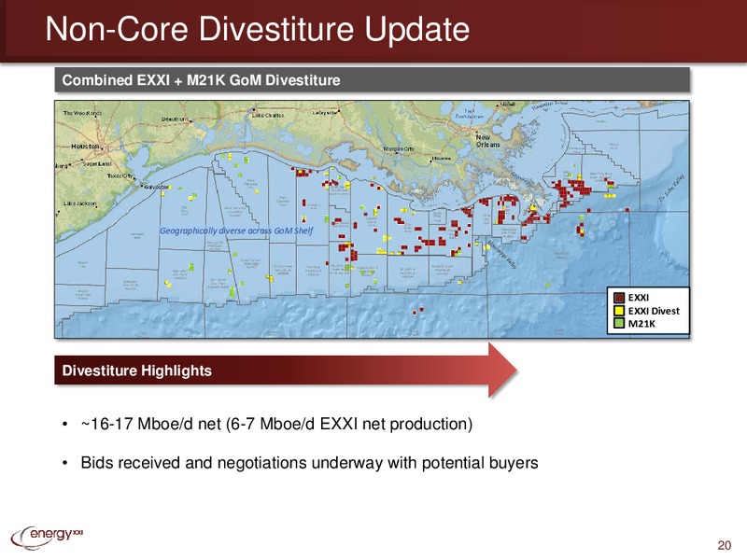
Task: Click the 'Lafayette' map label
Action: pyautogui.click(x=324, y=113)
